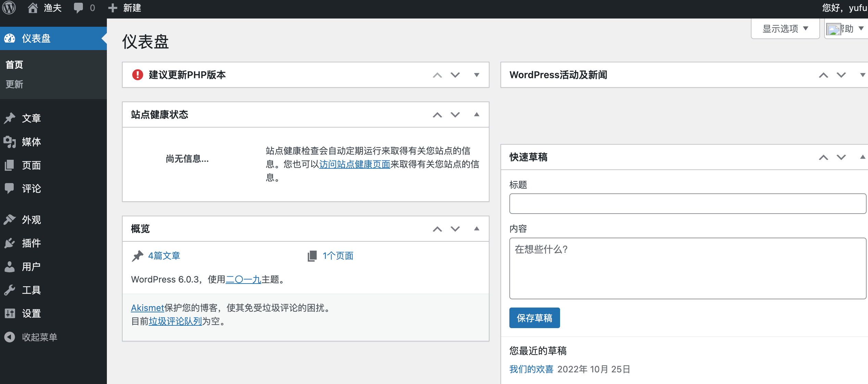Click the 保存草稿 button

pyautogui.click(x=534, y=318)
